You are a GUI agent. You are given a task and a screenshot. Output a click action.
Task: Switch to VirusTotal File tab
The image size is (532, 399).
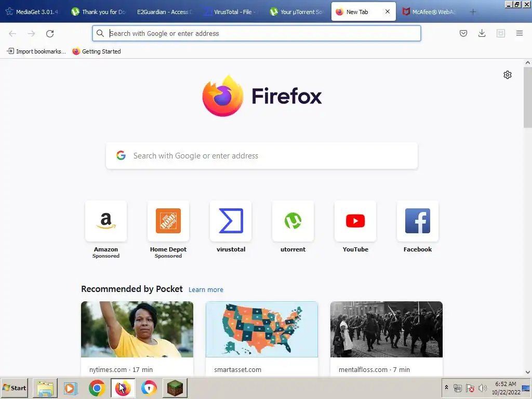[231, 12]
